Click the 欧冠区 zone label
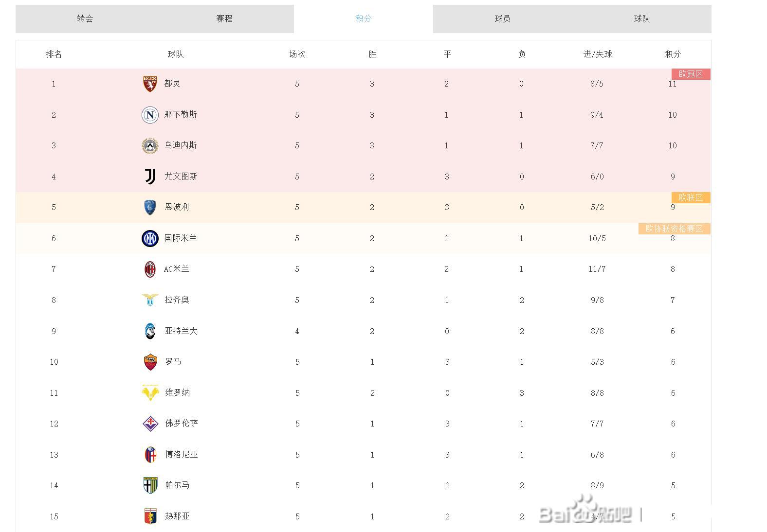The width and height of the screenshot is (767, 532). [x=691, y=74]
